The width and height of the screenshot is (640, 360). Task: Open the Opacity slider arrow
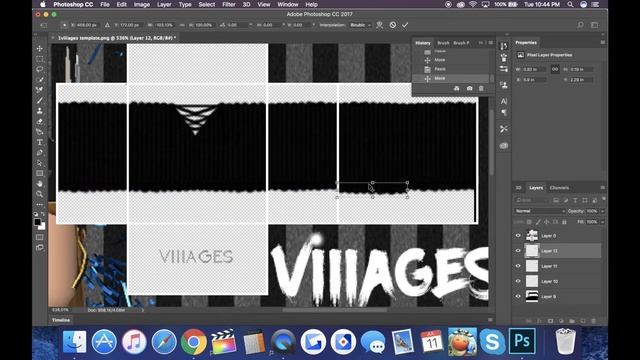[602, 211]
